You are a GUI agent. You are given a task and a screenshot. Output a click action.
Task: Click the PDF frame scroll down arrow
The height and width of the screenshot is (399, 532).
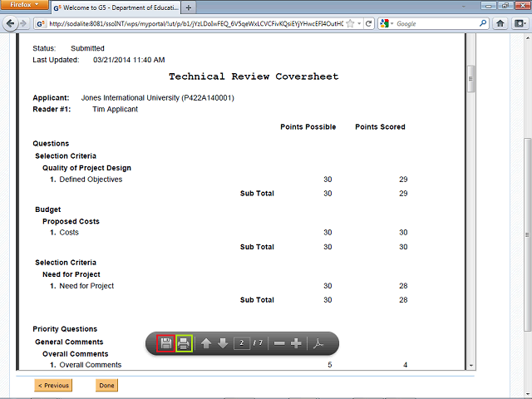click(471, 366)
